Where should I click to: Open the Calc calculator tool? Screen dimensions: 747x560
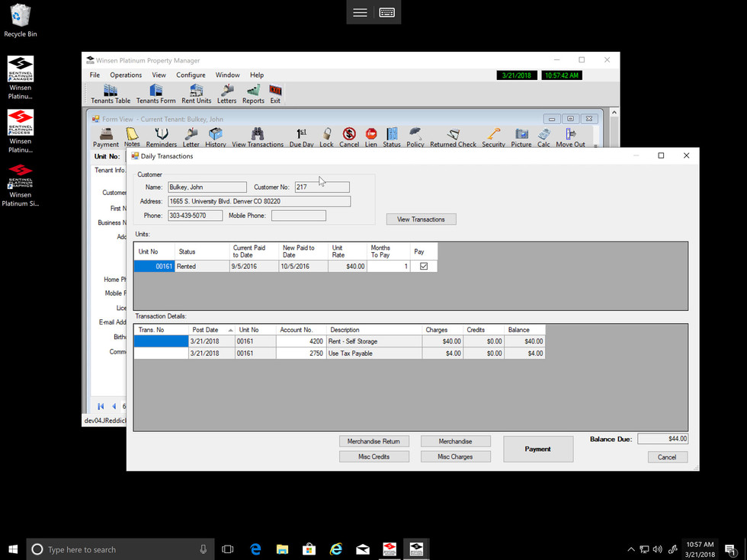543,138
